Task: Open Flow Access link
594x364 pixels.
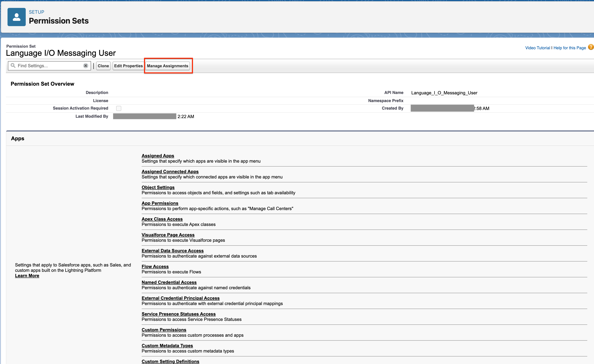Action: [x=155, y=266]
